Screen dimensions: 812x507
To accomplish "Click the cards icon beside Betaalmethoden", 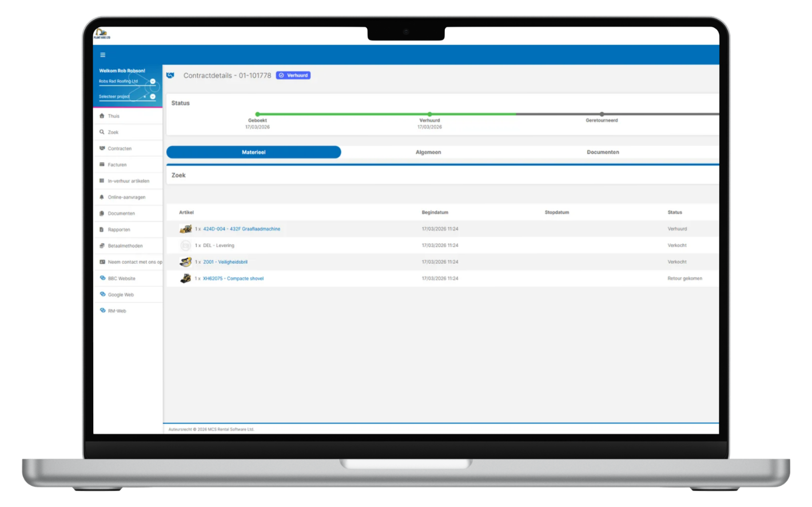I will click(x=102, y=245).
